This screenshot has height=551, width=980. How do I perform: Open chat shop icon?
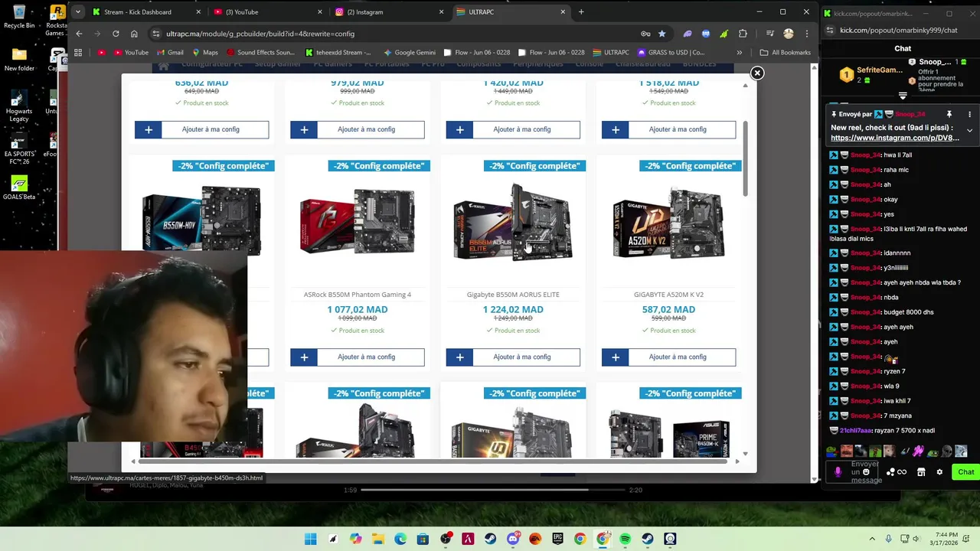click(x=921, y=471)
